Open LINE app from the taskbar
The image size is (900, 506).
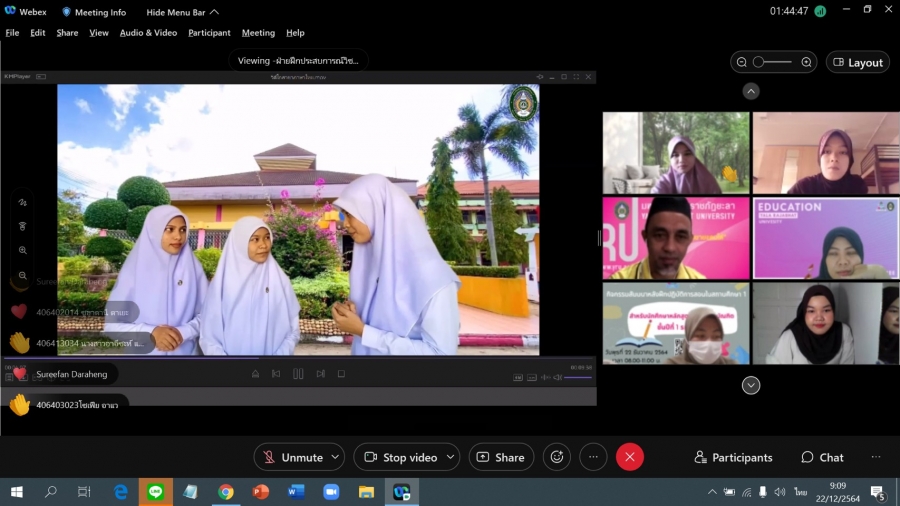pos(155,492)
